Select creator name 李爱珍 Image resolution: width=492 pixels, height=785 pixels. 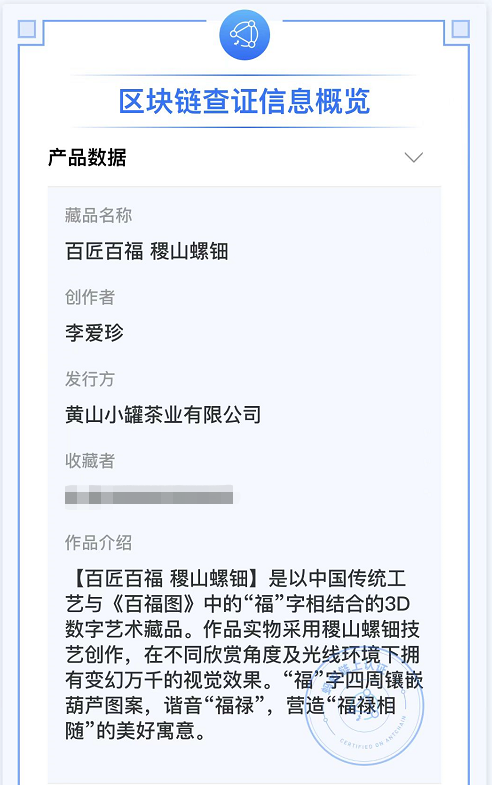click(94, 332)
